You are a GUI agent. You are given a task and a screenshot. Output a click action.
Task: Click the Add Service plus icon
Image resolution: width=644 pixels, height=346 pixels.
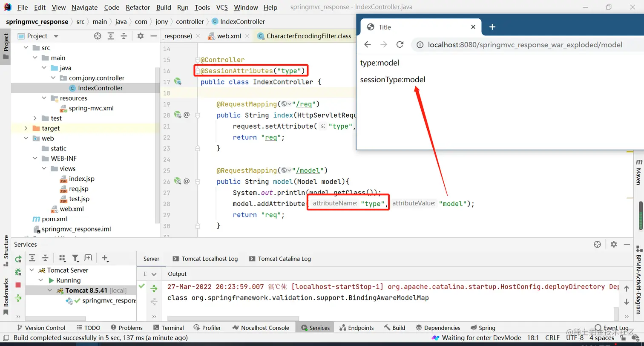pyautogui.click(x=105, y=258)
